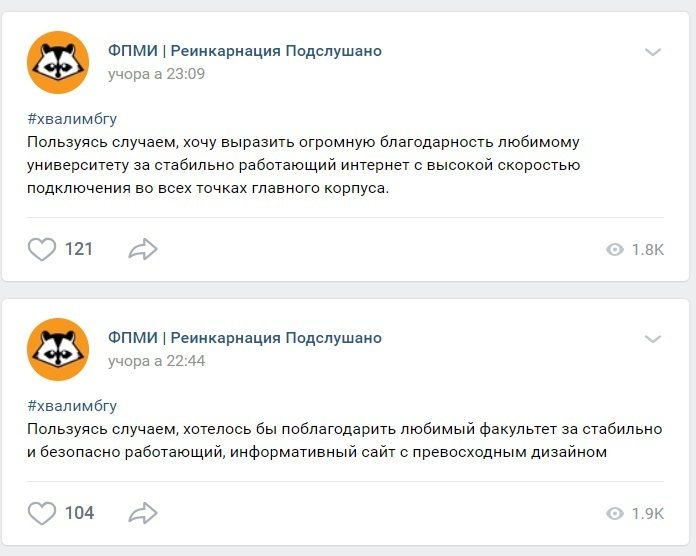Like the 22:44 post with heart icon
This screenshot has height=556, width=696.
coord(42,513)
